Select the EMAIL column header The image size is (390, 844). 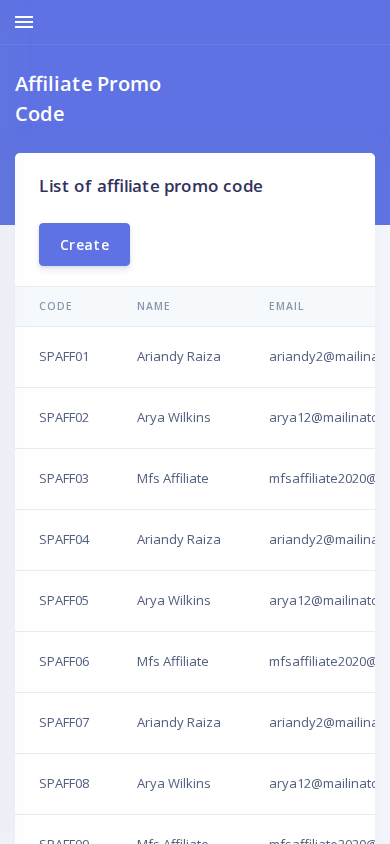[286, 306]
